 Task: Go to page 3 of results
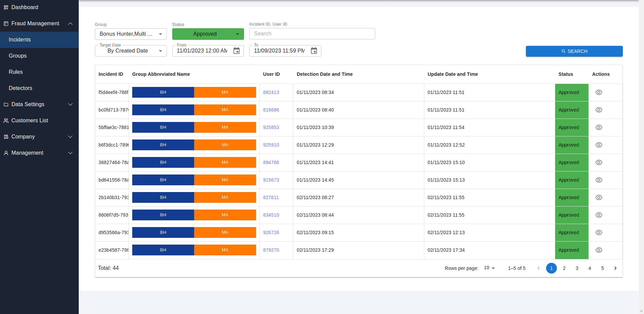[577, 268]
